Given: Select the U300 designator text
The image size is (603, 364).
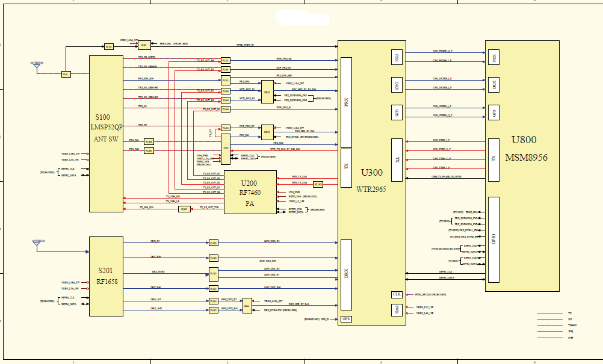Looking at the screenshot, I should coord(372,173).
